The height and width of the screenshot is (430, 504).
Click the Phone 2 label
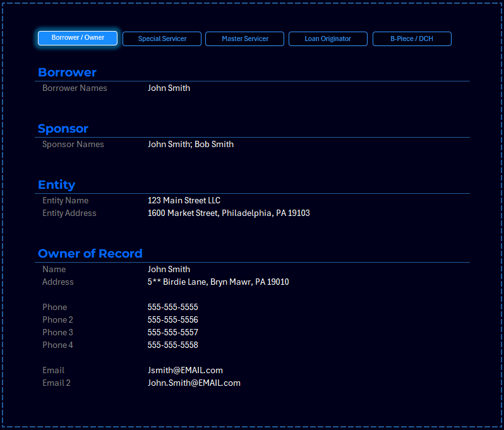(x=57, y=320)
